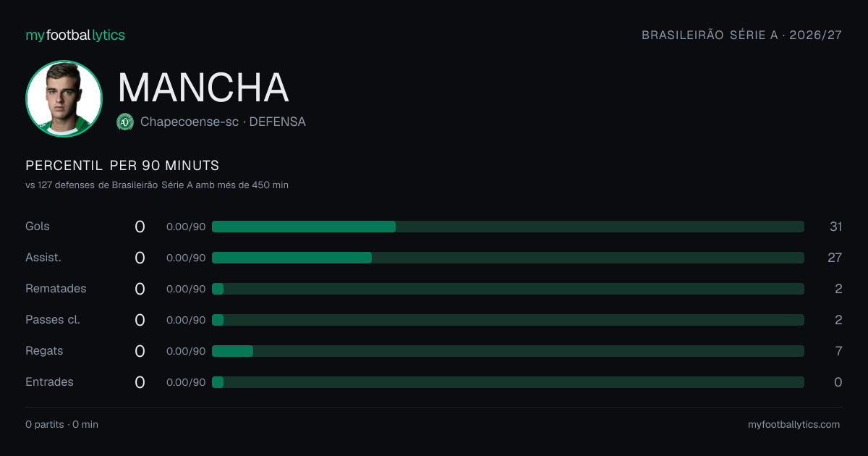Select the Chapecoense-sc team name
868x456 pixels.
tap(190, 122)
